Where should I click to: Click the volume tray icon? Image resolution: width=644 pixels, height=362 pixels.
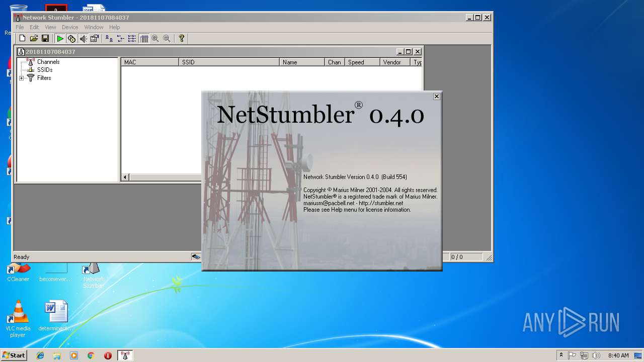click(596, 355)
